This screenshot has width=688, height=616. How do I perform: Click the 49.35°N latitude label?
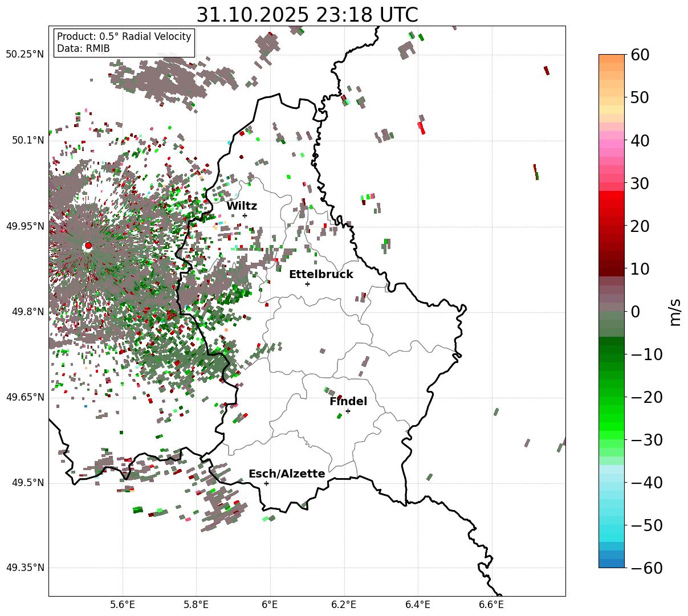pos(25,568)
